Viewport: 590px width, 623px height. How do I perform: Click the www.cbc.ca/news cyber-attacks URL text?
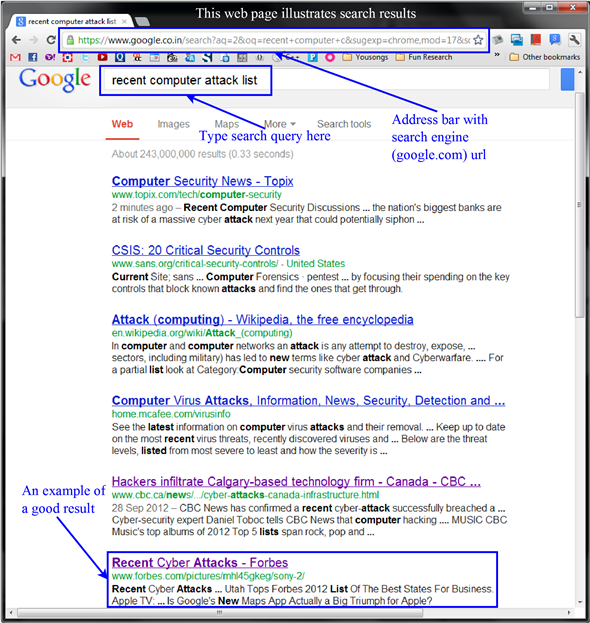pyautogui.click(x=246, y=495)
